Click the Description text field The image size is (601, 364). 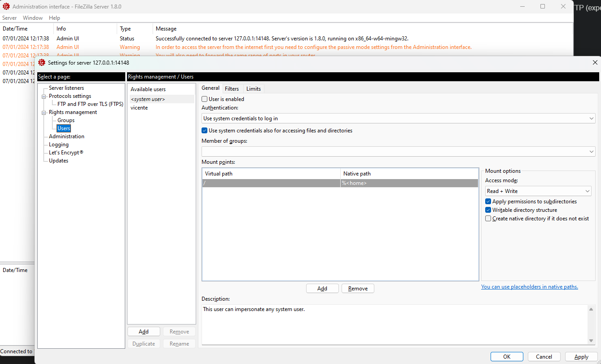[395, 325]
